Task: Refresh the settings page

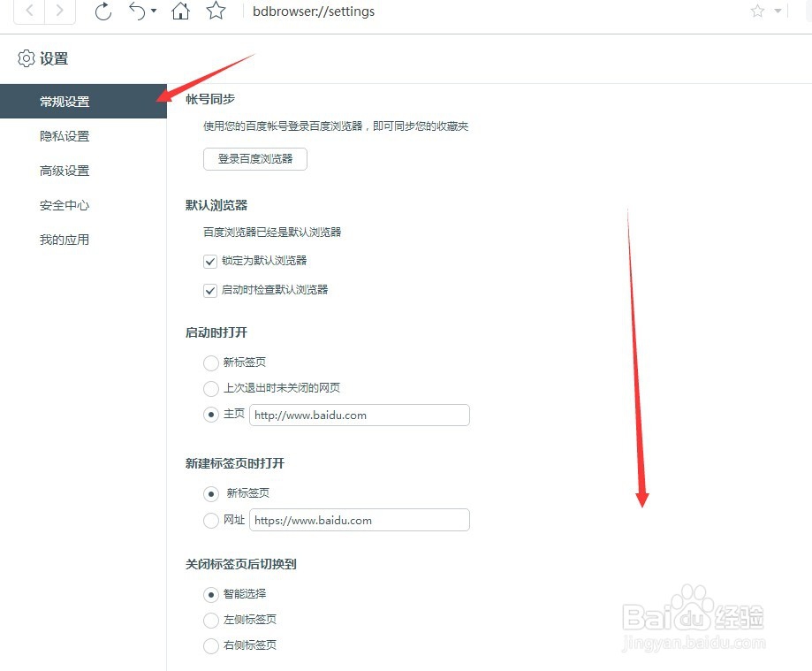Action: (102, 12)
